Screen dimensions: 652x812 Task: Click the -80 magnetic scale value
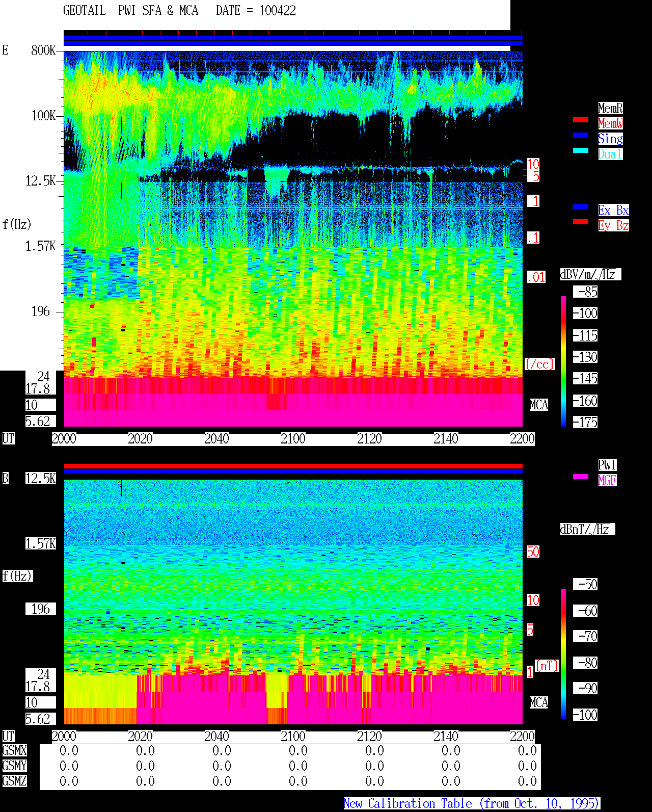click(x=585, y=663)
